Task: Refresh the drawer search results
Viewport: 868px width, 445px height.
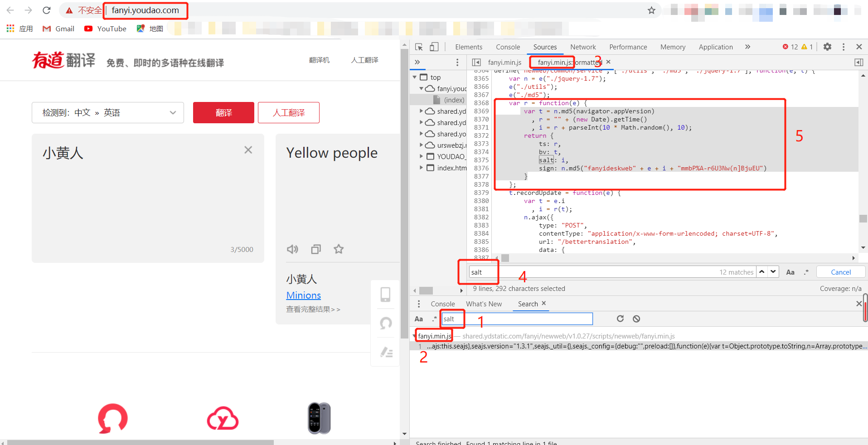Action: click(x=620, y=319)
